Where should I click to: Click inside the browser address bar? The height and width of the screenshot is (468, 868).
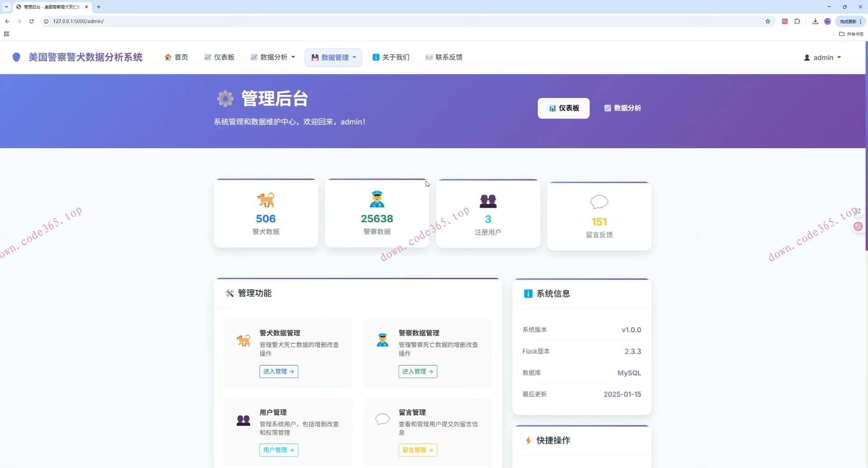click(181, 21)
